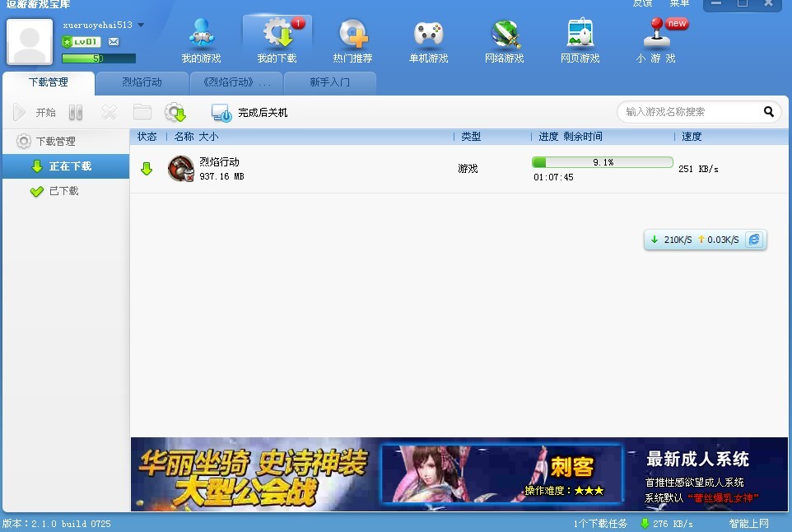Open the 反馈 feedback link

(x=642, y=3)
